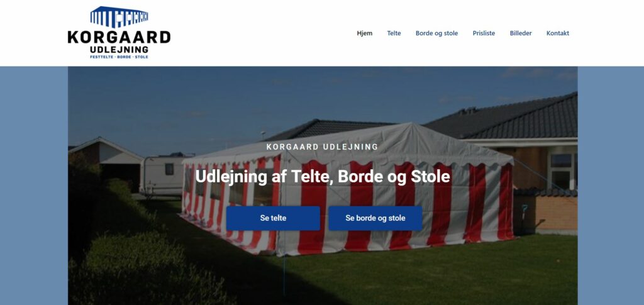Click the 'Festtelte · Borde · Stole' logo tagline

(x=119, y=57)
